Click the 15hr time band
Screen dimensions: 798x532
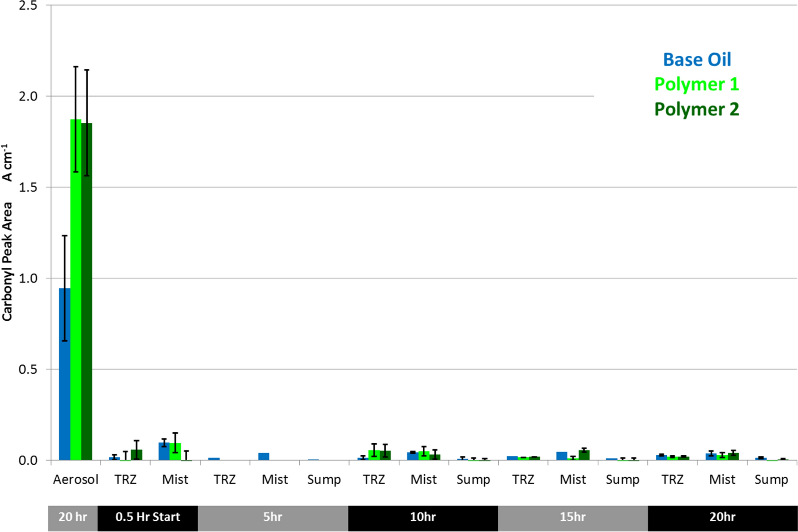(x=573, y=517)
